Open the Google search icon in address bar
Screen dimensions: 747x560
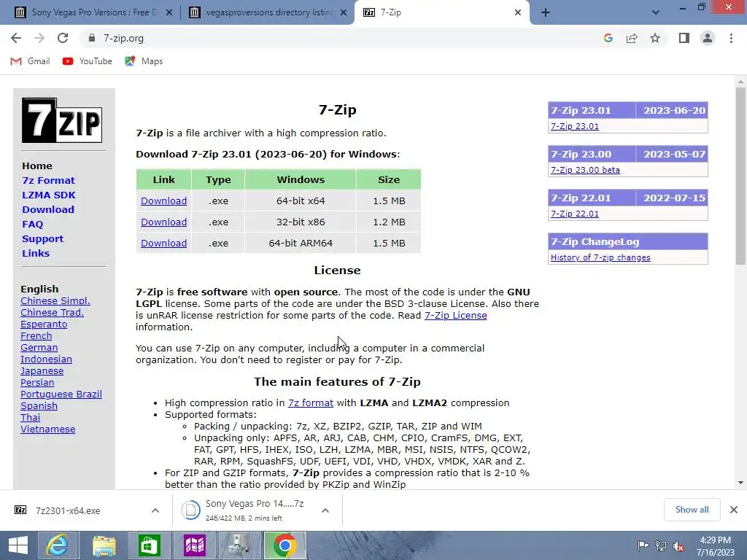(x=608, y=38)
